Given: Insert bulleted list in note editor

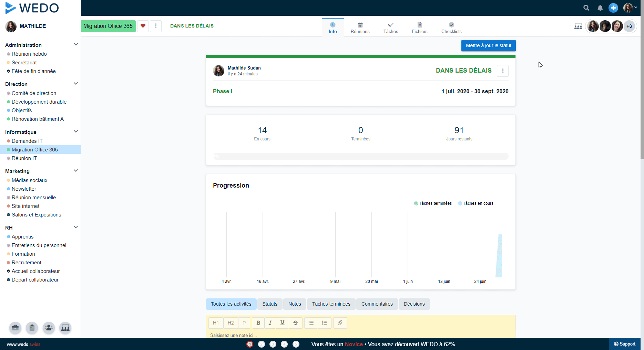Looking at the screenshot, I should (311, 323).
